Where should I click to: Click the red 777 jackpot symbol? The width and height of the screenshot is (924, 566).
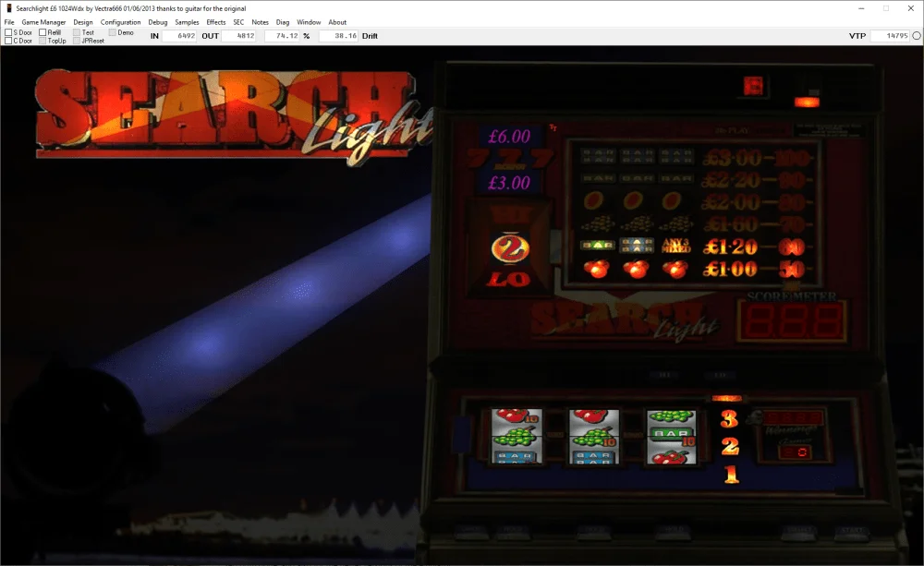point(510,158)
